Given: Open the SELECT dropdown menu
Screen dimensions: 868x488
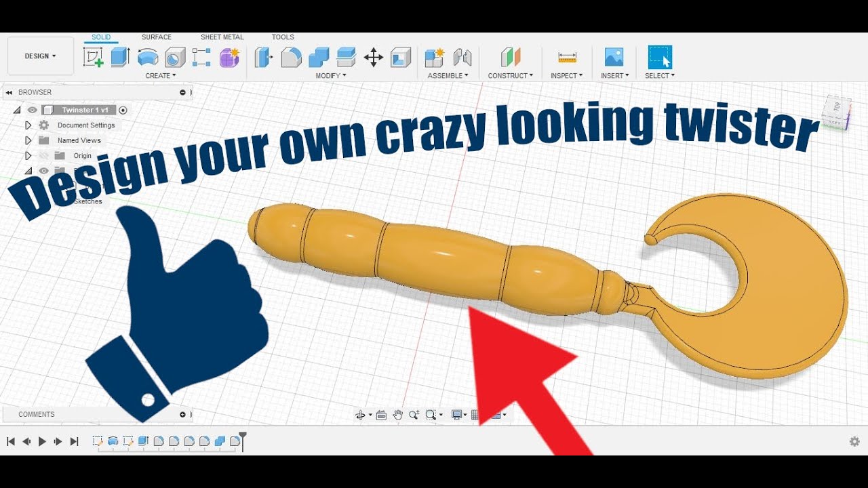Looking at the screenshot, I should (660, 76).
